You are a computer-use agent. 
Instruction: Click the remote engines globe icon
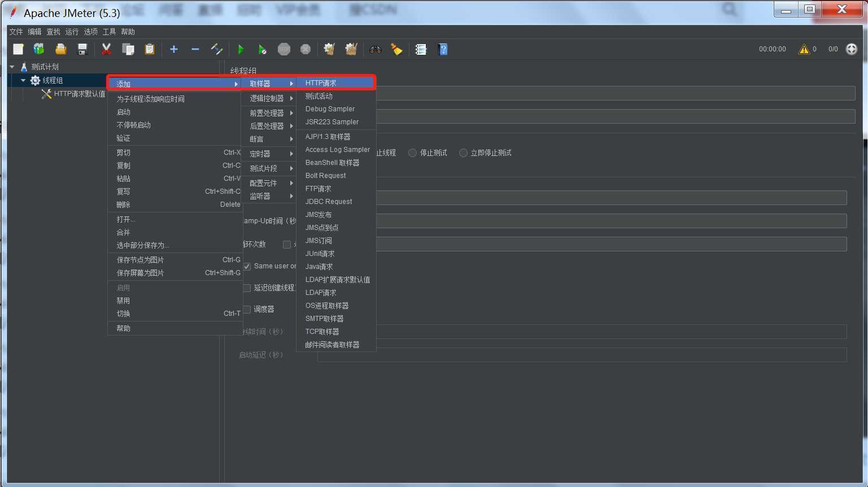852,49
